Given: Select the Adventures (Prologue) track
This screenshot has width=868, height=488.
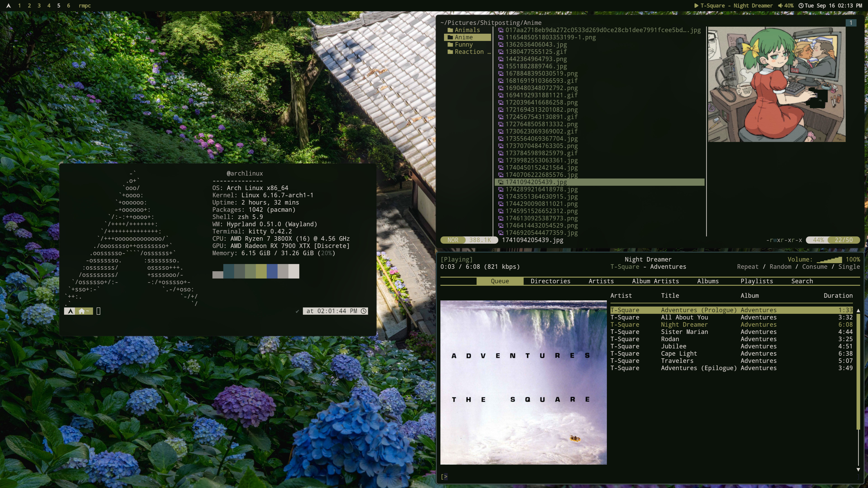Looking at the screenshot, I should [x=731, y=310].
